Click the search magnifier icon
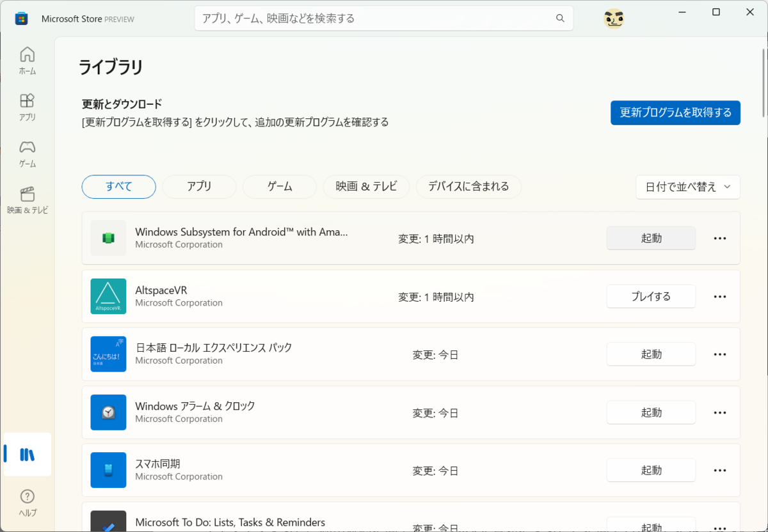768x532 pixels. [561, 19]
